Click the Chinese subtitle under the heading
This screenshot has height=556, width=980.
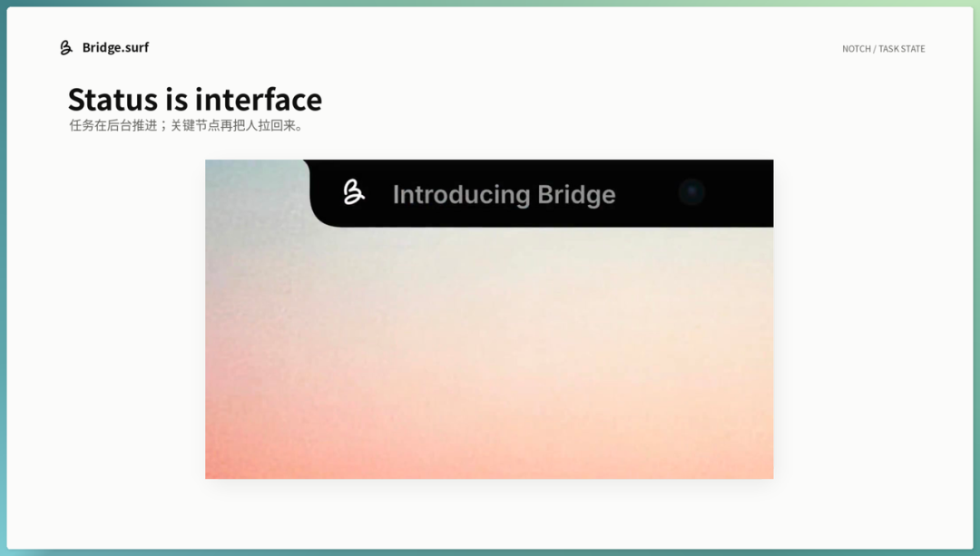[x=186, y=125]
